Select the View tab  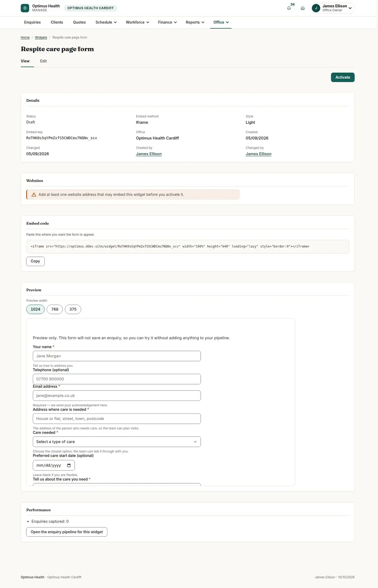pyautogui.click(x=25, y=61)
